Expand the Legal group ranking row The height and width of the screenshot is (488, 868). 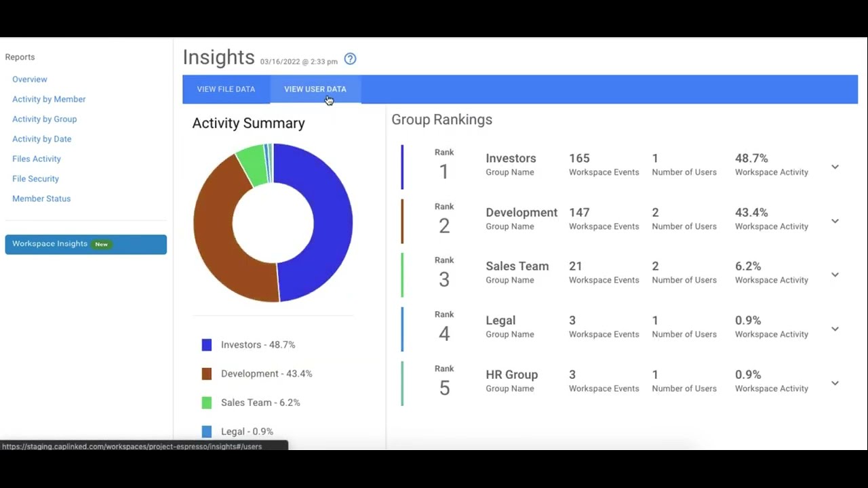click(835, 329)
